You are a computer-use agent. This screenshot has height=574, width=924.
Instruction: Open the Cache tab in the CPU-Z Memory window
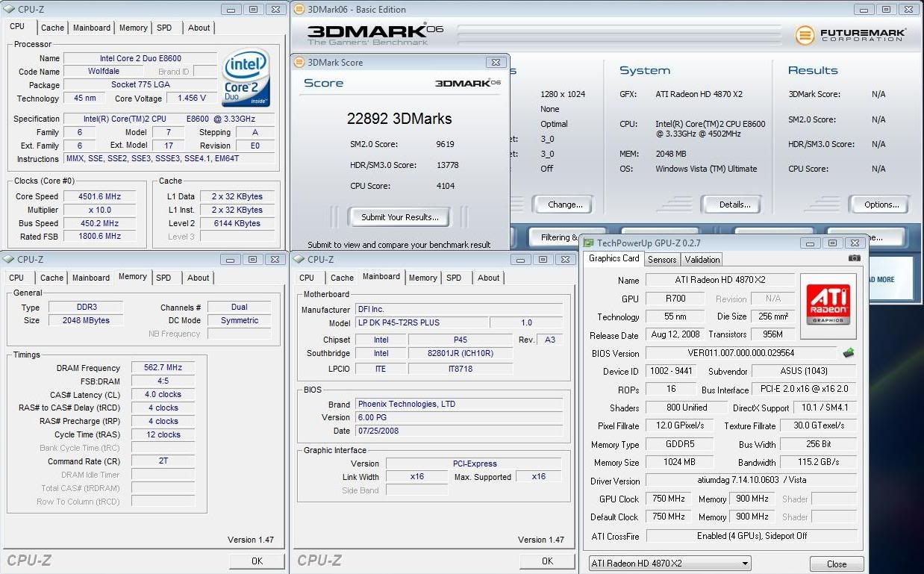click(x=51, y=278)
